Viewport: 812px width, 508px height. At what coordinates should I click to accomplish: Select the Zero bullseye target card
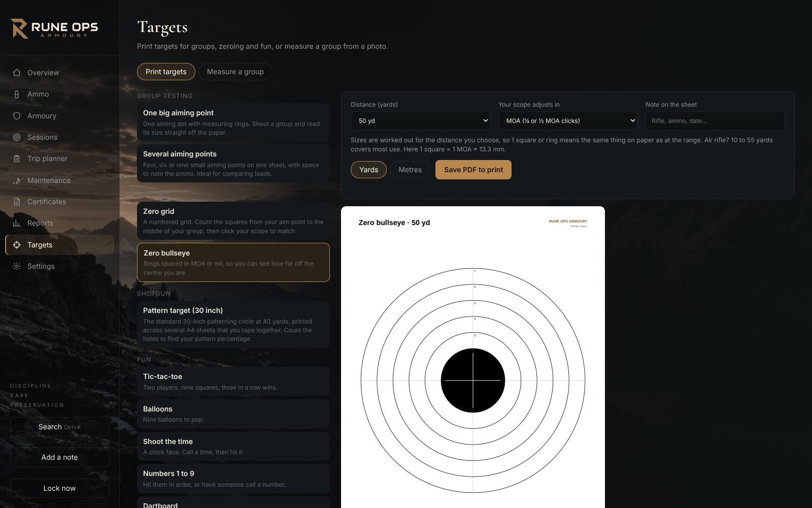click(233, 262)
